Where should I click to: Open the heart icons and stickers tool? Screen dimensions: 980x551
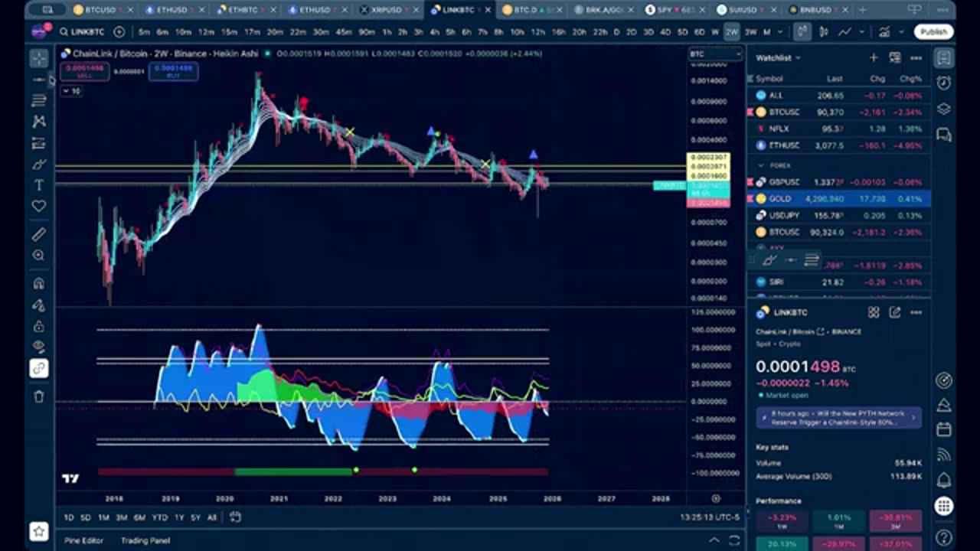pyautogui.click(x=39, y=207)
